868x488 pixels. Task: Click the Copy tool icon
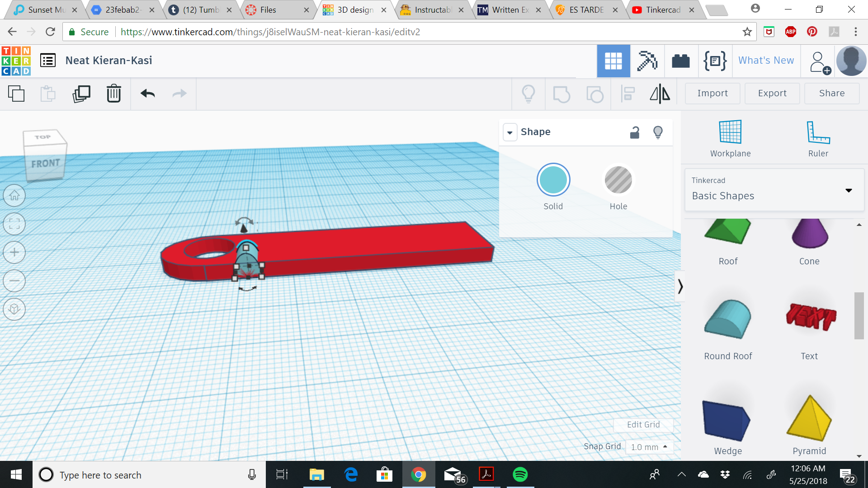tap(16, 94)
